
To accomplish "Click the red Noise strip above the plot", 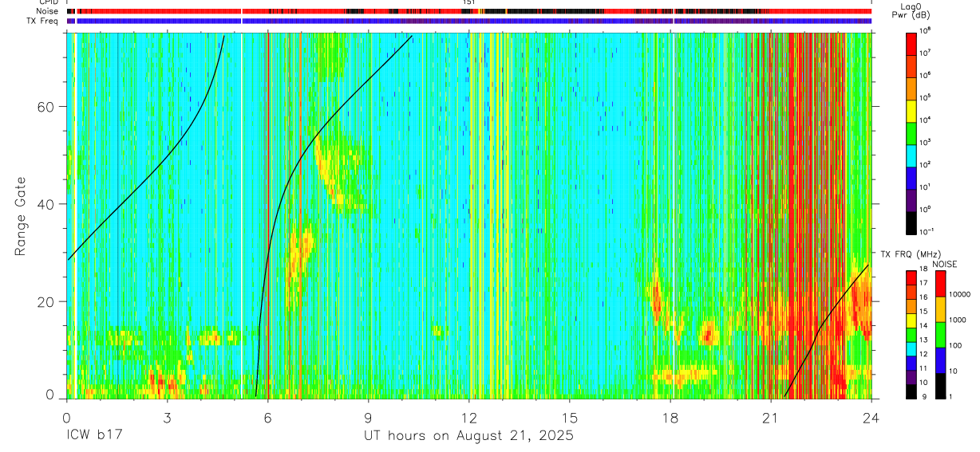I will [469, 12].
